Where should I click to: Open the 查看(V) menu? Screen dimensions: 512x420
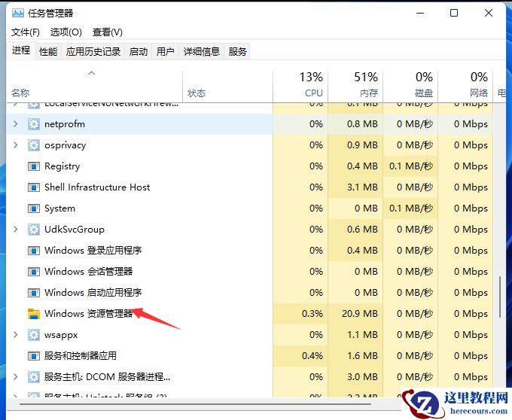[108, 32]
